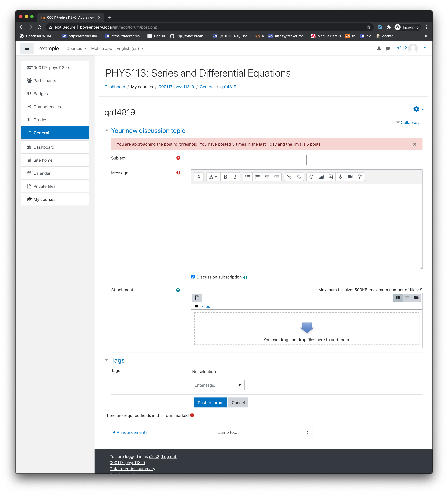Open Calendar in the side navigation

[x=55, y=173]
